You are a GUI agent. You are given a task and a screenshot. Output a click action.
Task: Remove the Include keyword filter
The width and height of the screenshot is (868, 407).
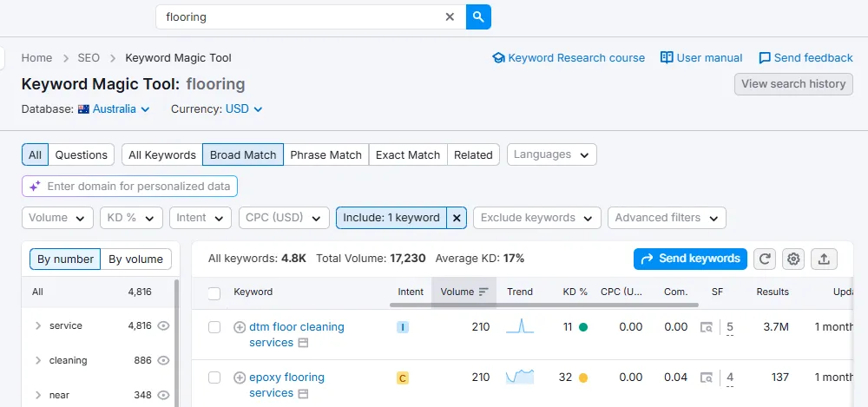click(x=457, y=218)
